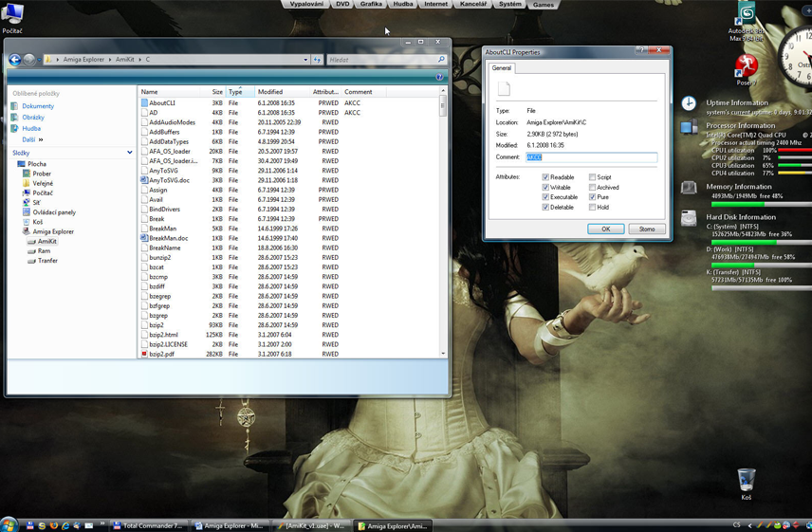The height and width of the screenshot is (532, 812).
Task: Click Storno to cancel Properties
Action: [647, 229]
